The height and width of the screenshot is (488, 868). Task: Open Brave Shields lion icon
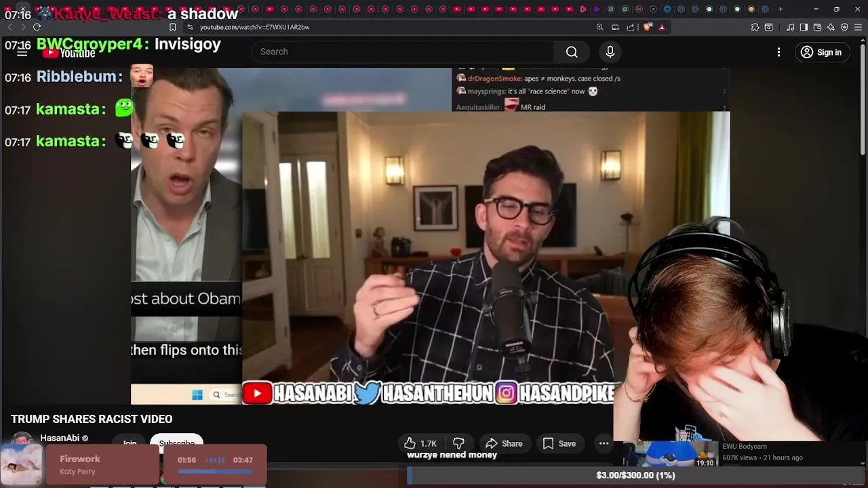point(648,27)
